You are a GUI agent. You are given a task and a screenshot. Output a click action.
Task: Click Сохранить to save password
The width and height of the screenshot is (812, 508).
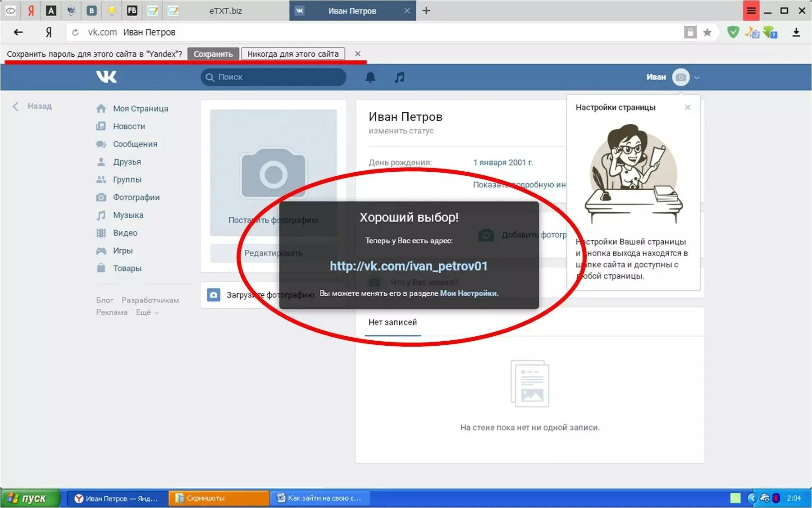(x=213, y=54)
